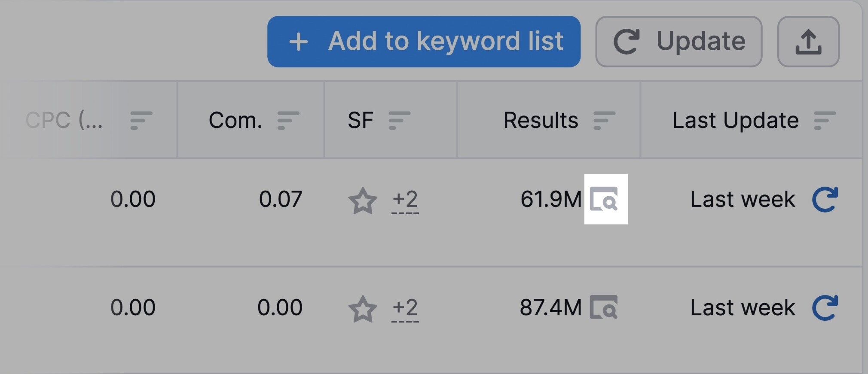868x374 pixels.
Task: Refresh first row's Last week data
Action: point(825,199)
